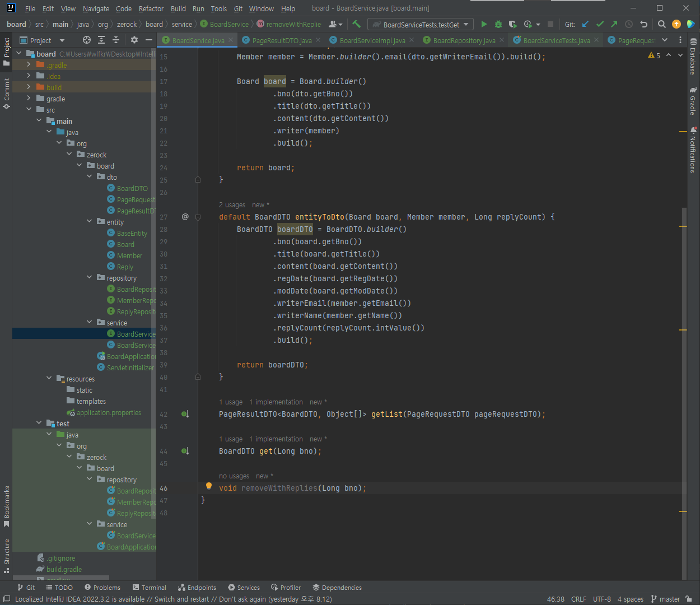Image resolution: width=700 pixels, height=605 pixels.
Task: Click CRLF line separator in status bar
Action: coord(578,599)
